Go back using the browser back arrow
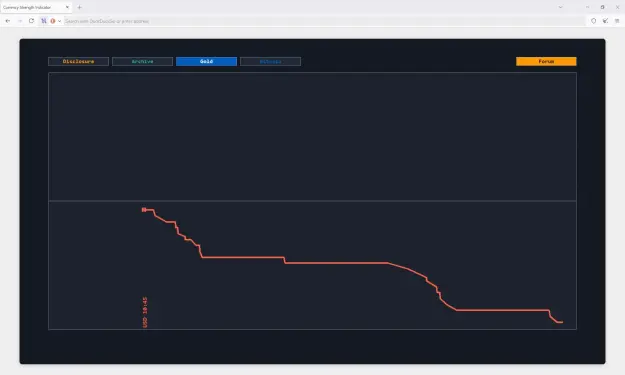 (x=8, y=21)
